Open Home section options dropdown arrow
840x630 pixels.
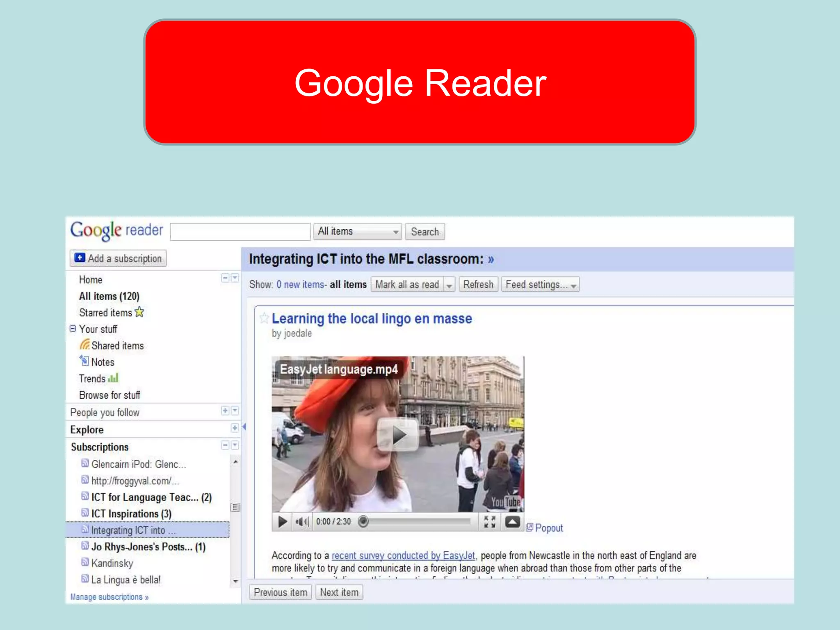tap(235, 278)
